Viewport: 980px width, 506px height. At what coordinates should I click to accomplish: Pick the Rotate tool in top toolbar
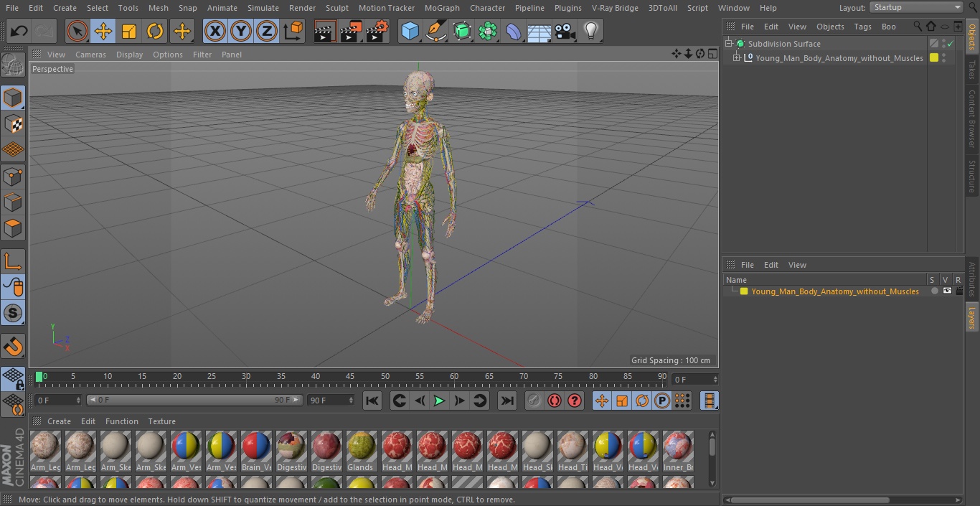(155, 31)
